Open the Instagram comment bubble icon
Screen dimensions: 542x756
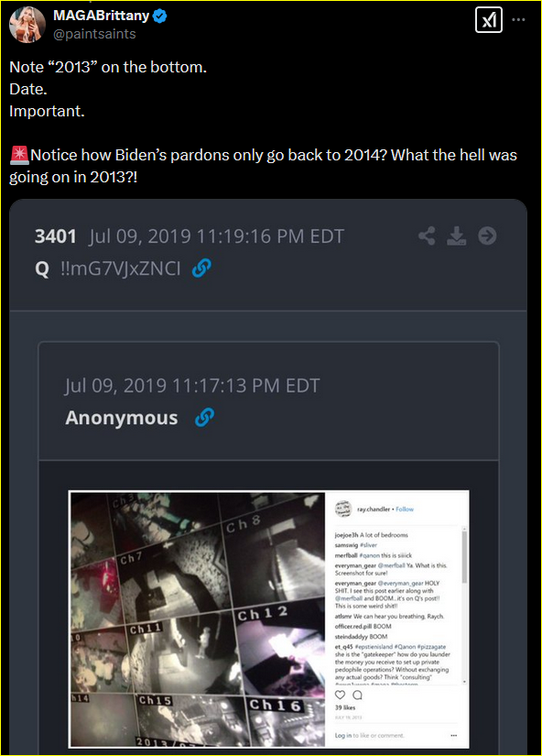[x=357, y=695]
